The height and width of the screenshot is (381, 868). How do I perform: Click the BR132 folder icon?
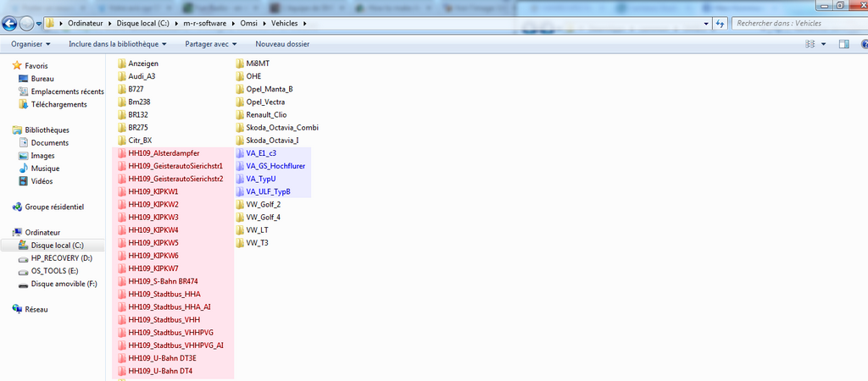pyautogui.click(x=122, y=114)
